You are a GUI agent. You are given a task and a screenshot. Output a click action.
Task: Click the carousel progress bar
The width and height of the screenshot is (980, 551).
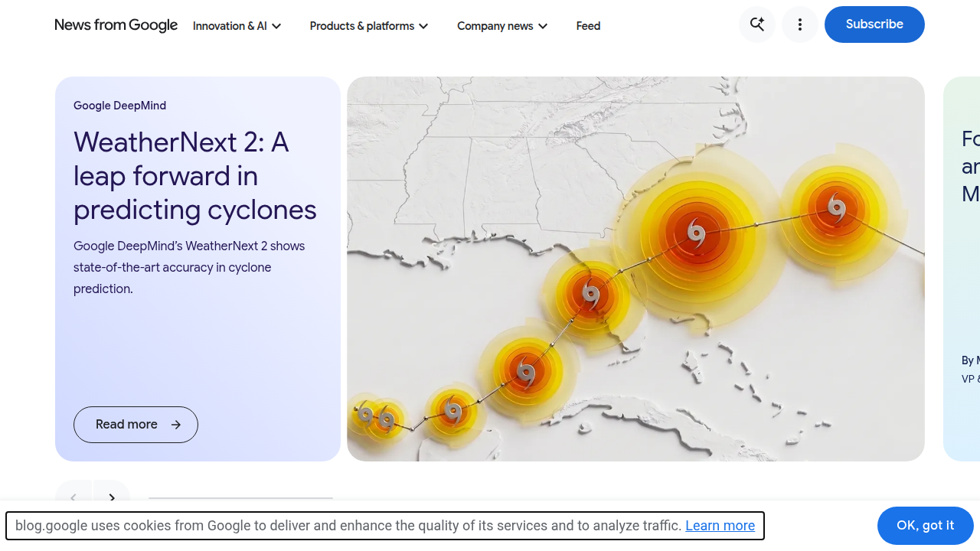(240, 498)
